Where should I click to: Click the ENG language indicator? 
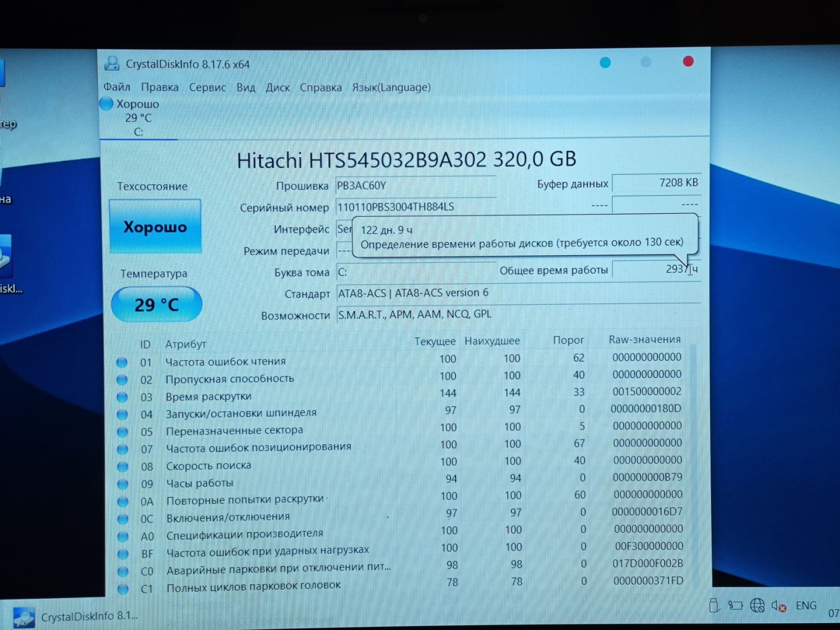[806, 605]
